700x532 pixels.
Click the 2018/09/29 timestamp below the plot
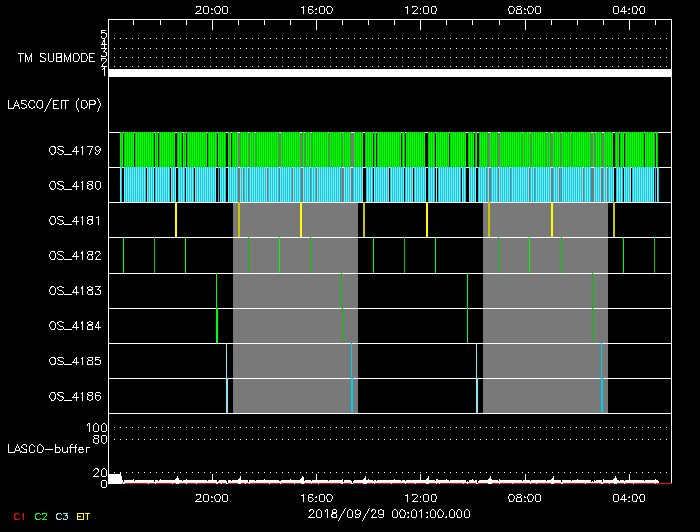(389, 514)
